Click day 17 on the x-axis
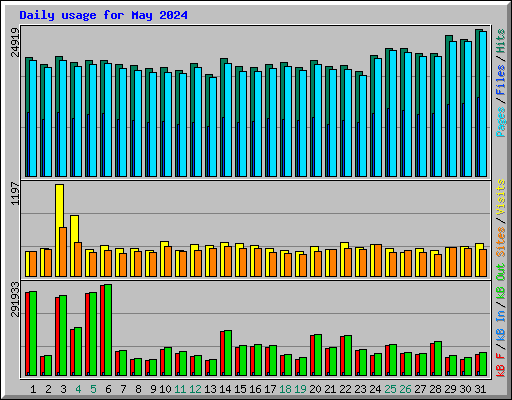 pos(270,389)
